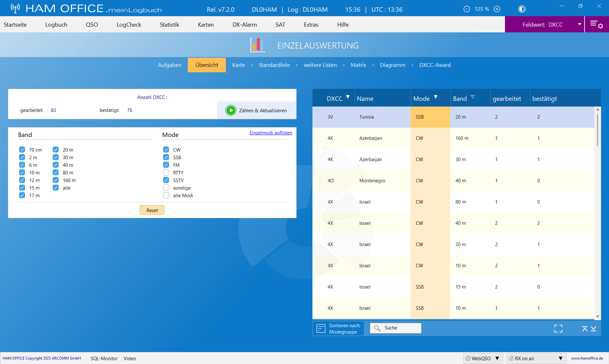Increase zoom with the plus icon
Screen dimensions: 609x364
[x=497, y=9]
